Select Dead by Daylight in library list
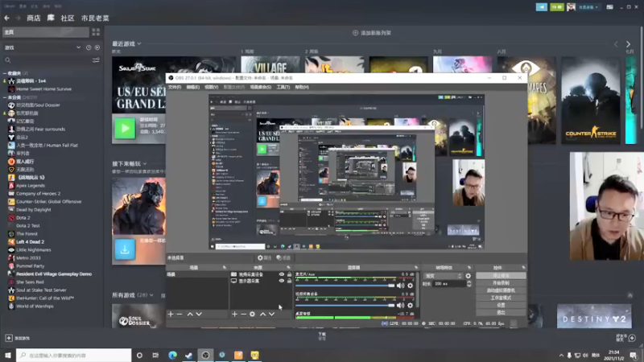The image size is (644, 362). pos(33,210)
